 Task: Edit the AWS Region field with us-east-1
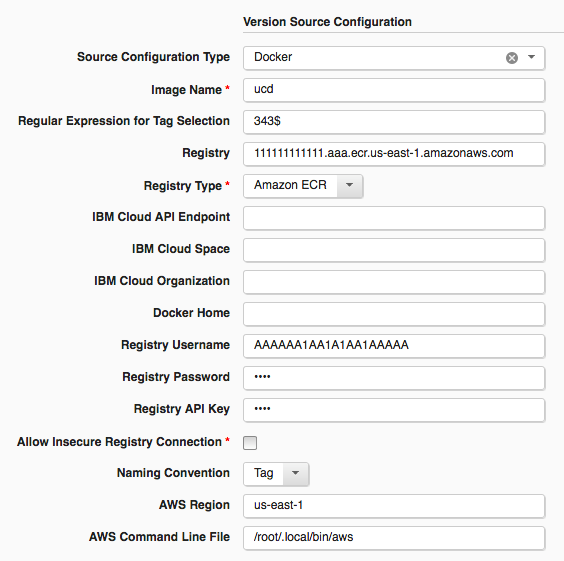pos(394,506)
